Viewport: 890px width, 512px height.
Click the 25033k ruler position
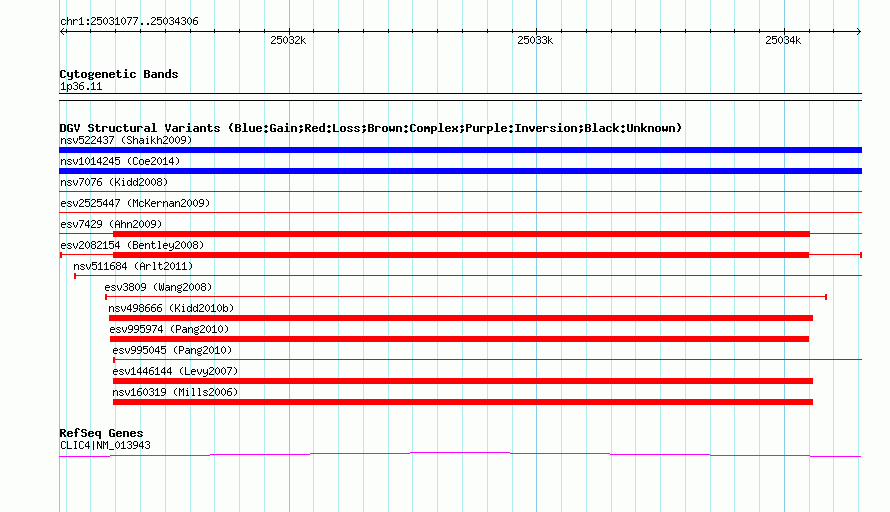535,40
